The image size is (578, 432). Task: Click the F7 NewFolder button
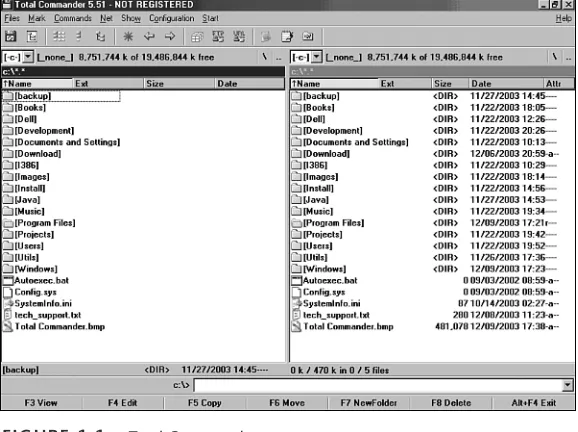(369, 403)
